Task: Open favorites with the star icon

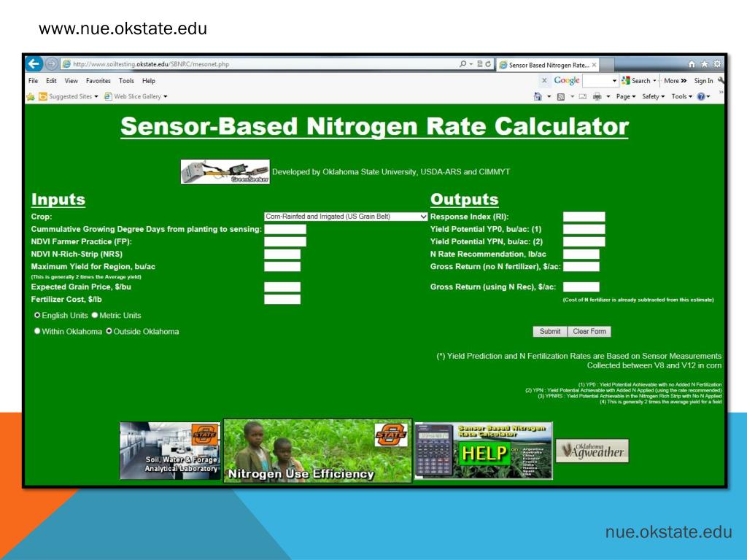Action: click(x=705, y=64)
